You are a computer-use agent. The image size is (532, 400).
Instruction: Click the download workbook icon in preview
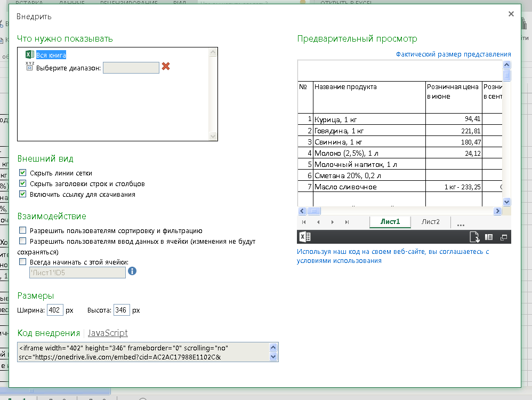point(474,237)
